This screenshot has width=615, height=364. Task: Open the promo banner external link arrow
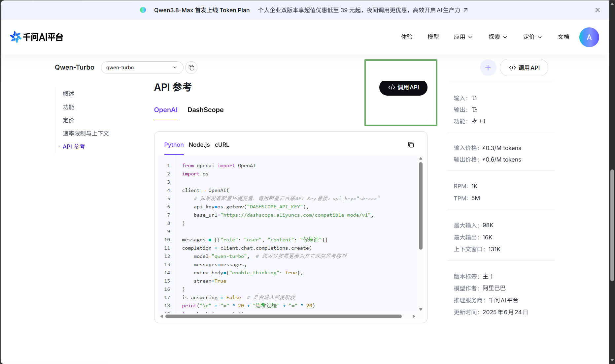point(465,10)
